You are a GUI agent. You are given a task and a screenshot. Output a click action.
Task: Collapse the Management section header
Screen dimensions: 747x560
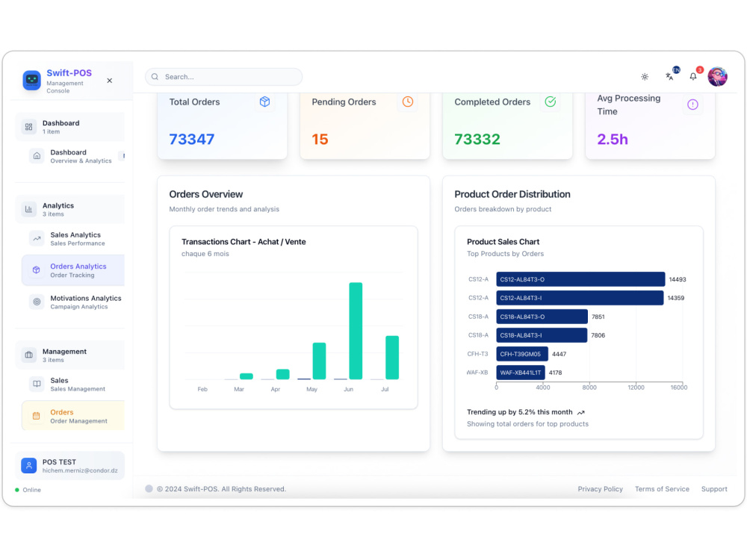(x=70, y=355)
